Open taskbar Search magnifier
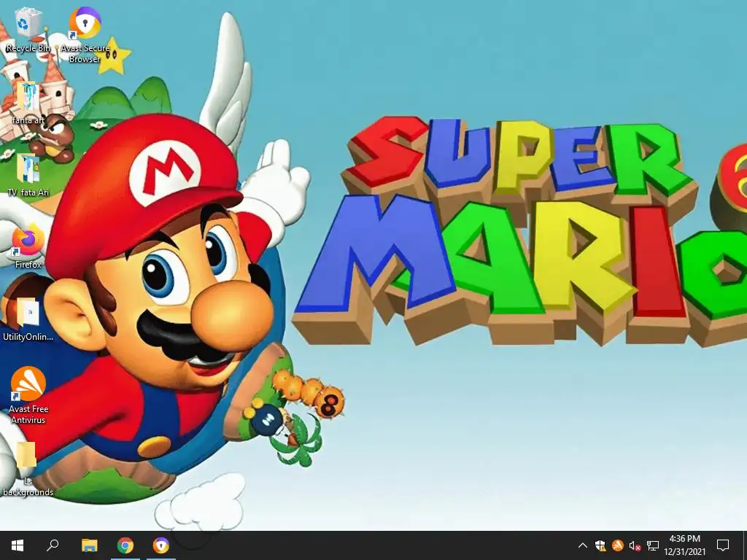The image size is (747, 560). [x=53, y=545]
